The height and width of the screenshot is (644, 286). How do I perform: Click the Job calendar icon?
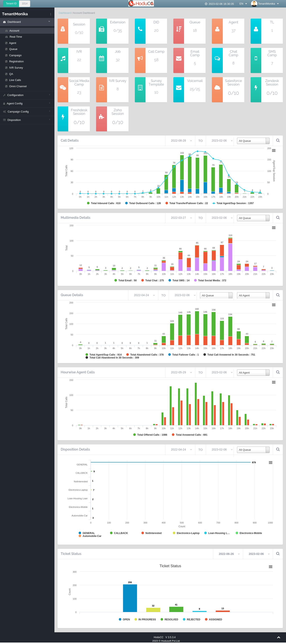pyautogui.click(x=101, y=59)
